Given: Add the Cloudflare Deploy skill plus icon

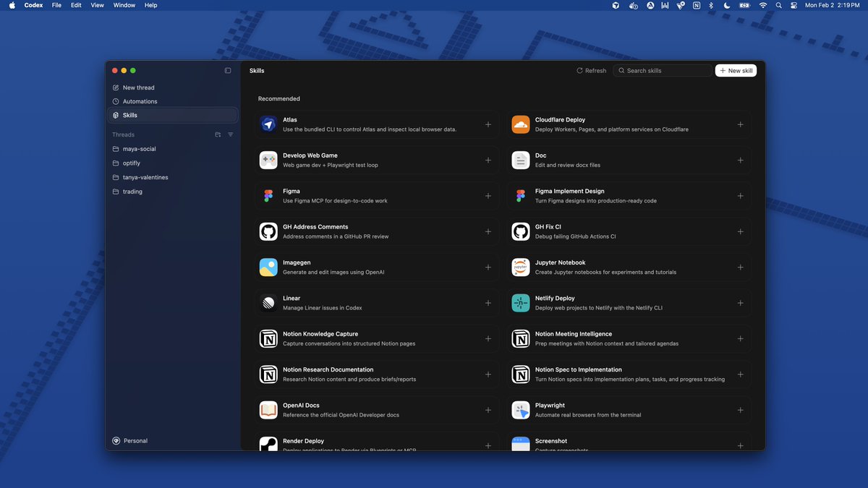Looking at the screenshot, I should point(740,124).
